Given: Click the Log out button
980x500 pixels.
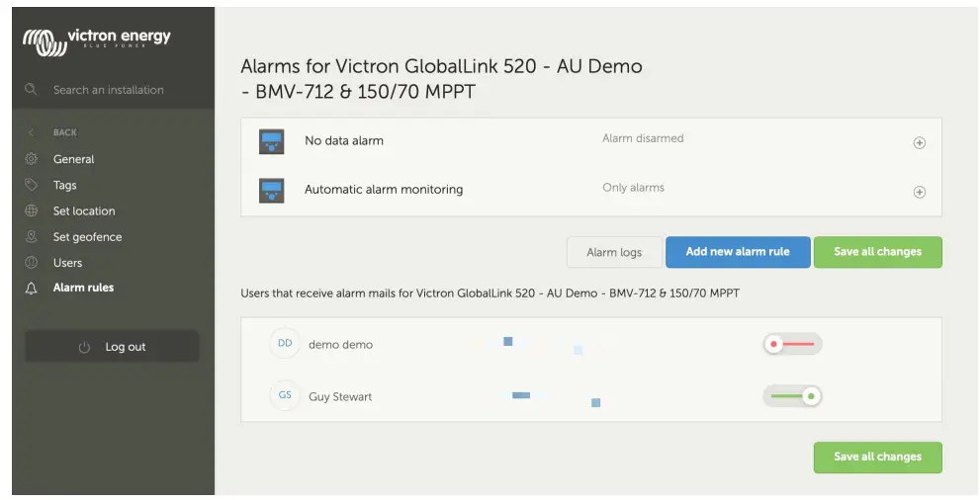Looking at the screenshot, I should pyautogui.click(x=112, y=347).
